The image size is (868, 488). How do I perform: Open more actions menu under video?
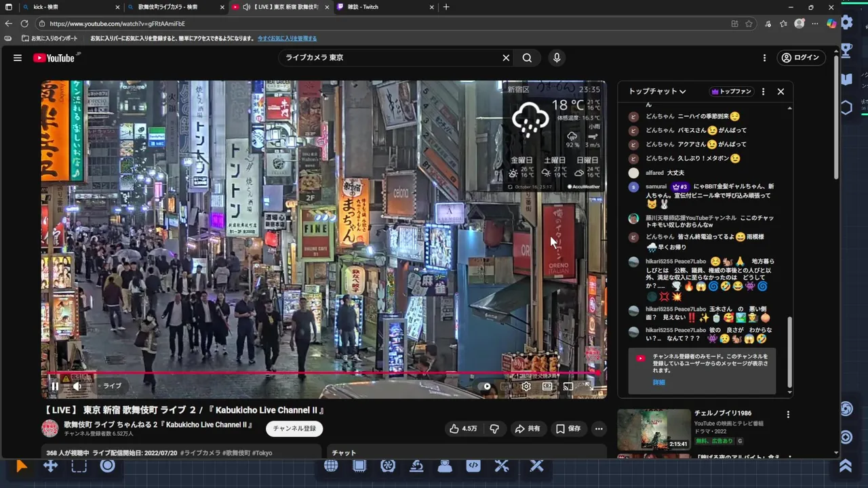point(598,428)
